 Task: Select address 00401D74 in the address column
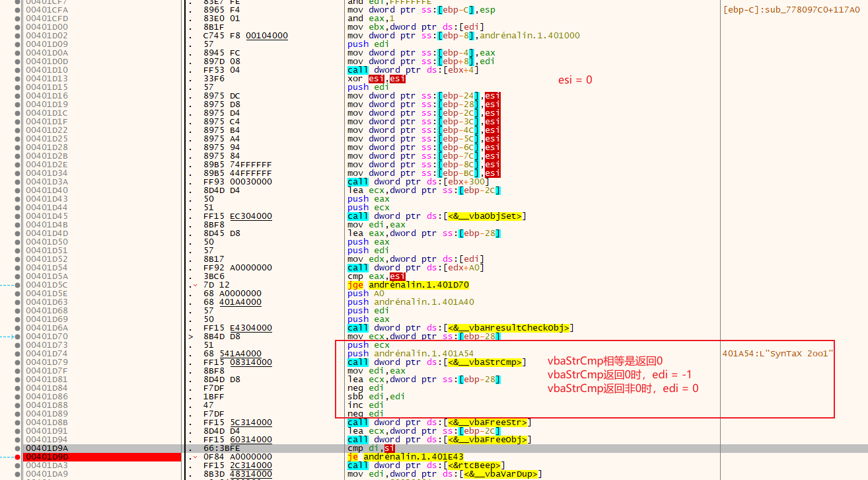(47, 354)
